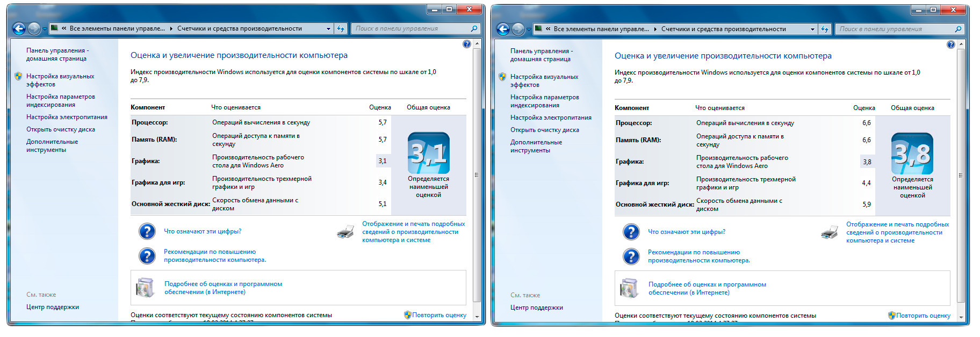This screenshot has height=337, width=980.
Task: Open 'Открыть очистку диска' in the right window
Action: [x=544, y=130]
